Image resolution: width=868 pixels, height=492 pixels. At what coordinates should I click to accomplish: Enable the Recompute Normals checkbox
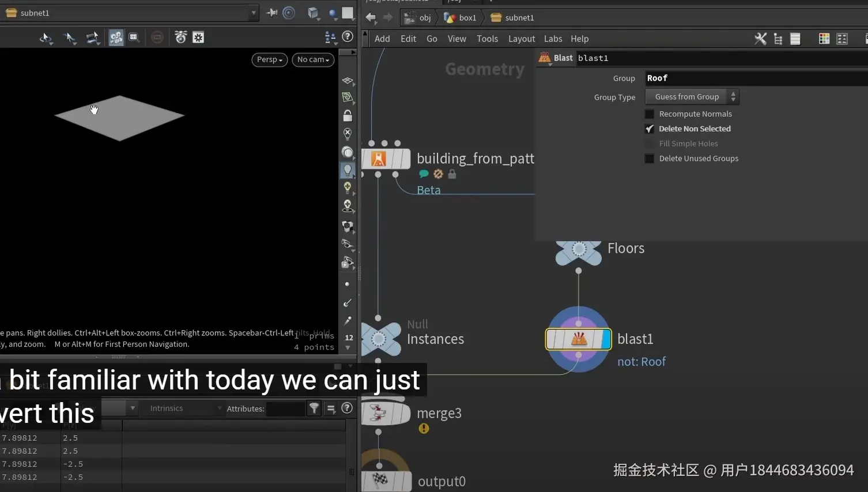650,113
